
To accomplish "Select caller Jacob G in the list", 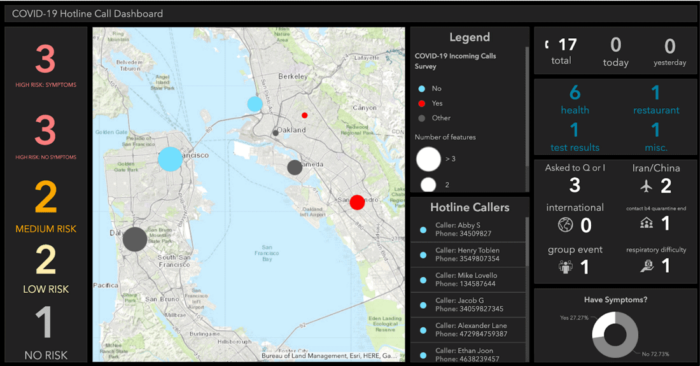I will click(468, 304).
